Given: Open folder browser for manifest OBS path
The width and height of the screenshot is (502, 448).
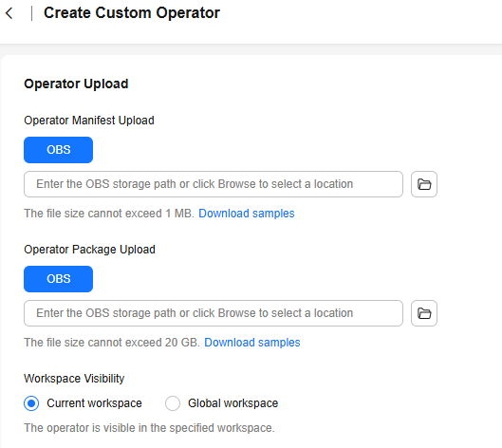Looking at the screenshot, I should (x=424, y=184).
